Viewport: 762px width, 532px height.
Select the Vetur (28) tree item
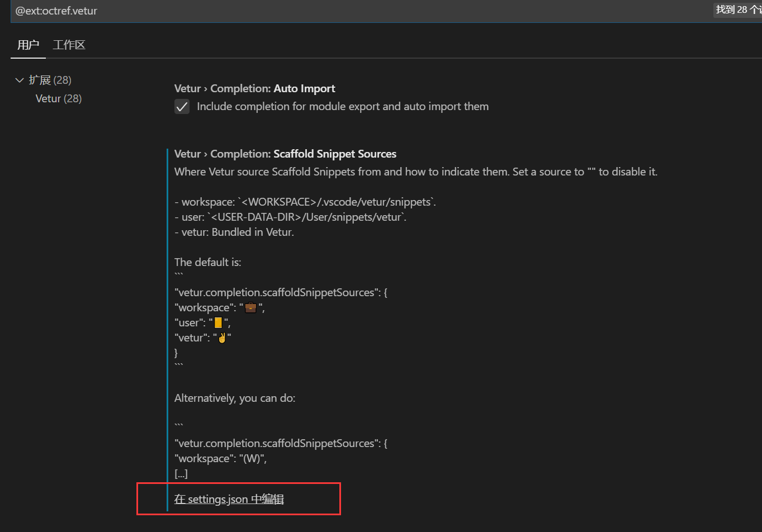[58, 98]
